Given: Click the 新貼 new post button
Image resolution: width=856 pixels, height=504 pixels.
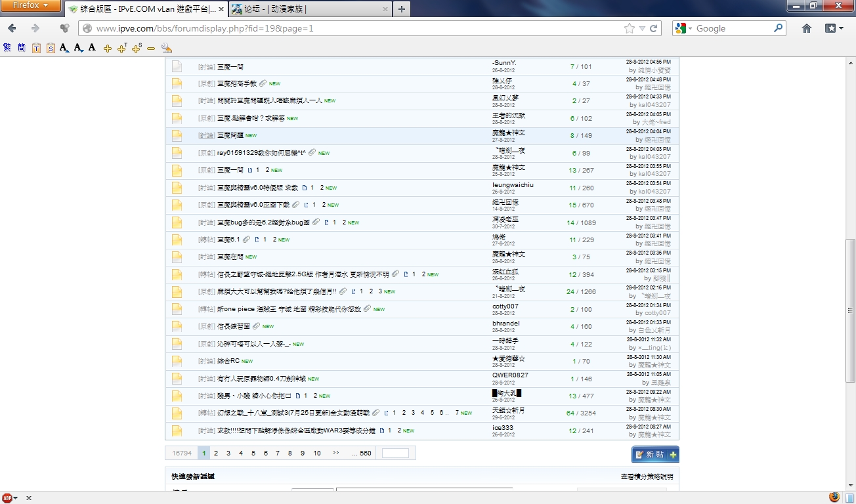Looking at the screenshot, I should [654, 454].
